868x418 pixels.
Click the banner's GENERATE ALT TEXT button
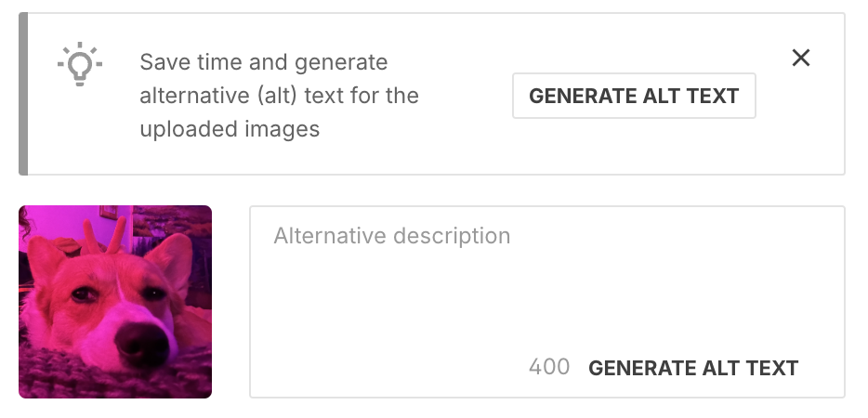point(634,96)
